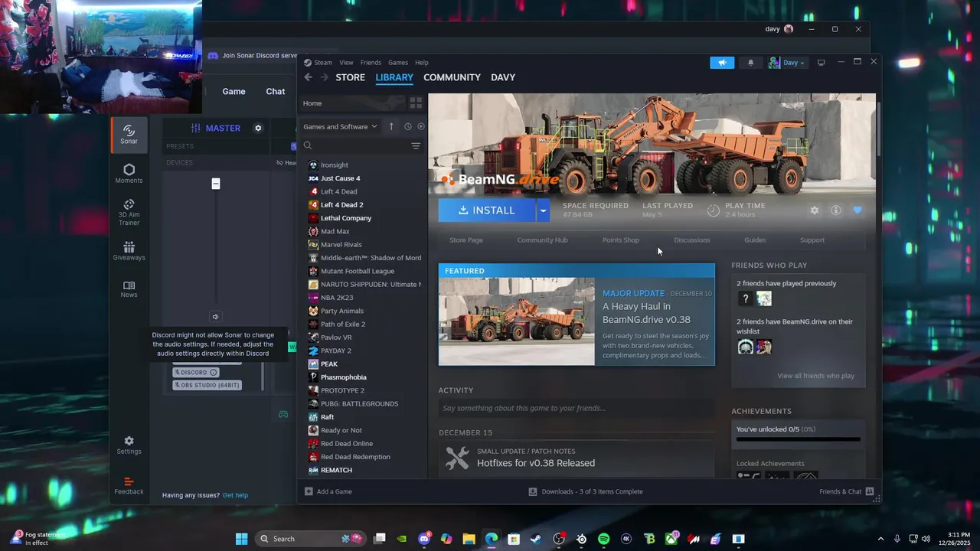Open the Games menu in Steam
The width and height of the screenshot is (980, 551).
[x=398, y=63]
